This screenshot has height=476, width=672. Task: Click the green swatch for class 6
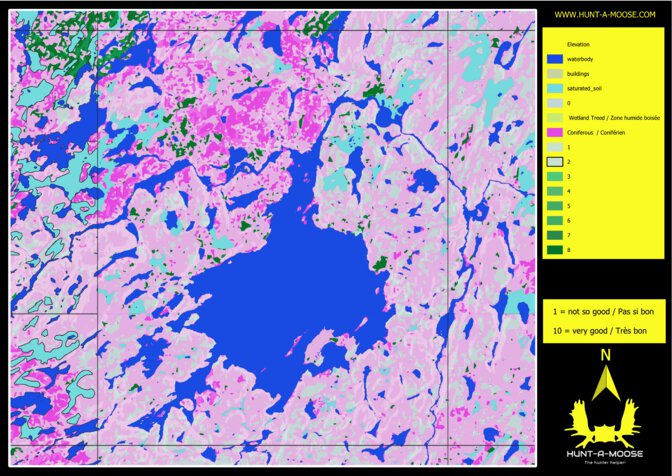point(555,220)
